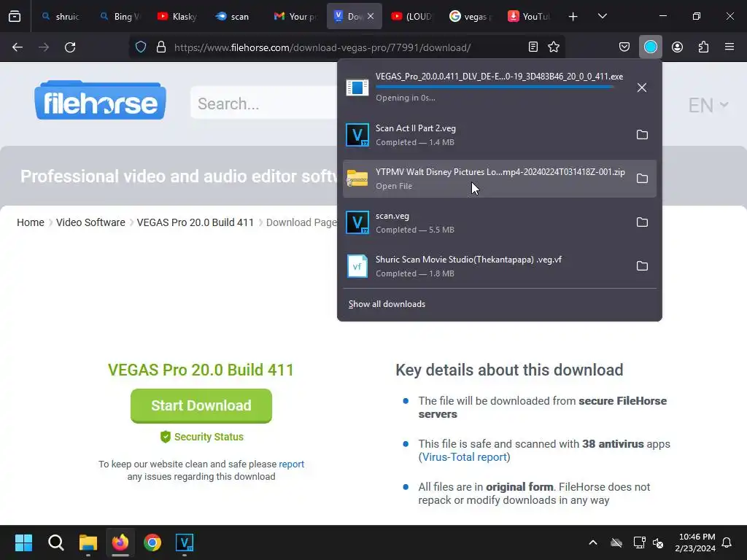Click Show all downloads
The image size is (747, 560).
tap(387, 304)
